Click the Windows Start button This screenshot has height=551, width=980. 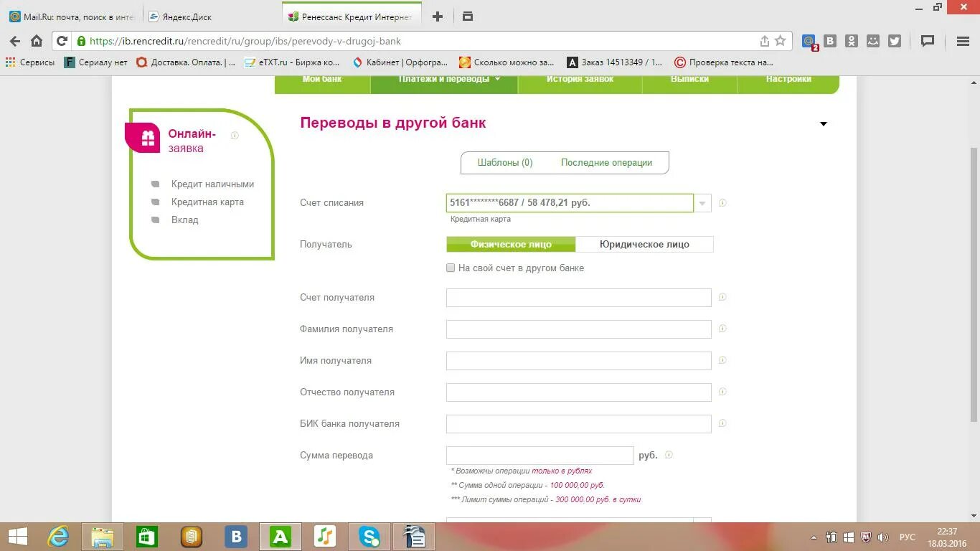point(17,536)
